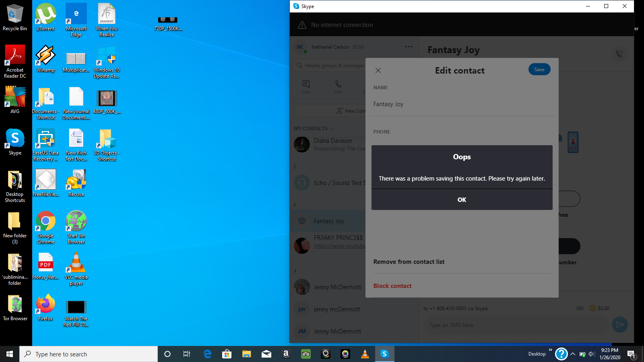Focus the People, groups & messages search
This screenshot has height=362, width=644.
(x=330, y=66)
